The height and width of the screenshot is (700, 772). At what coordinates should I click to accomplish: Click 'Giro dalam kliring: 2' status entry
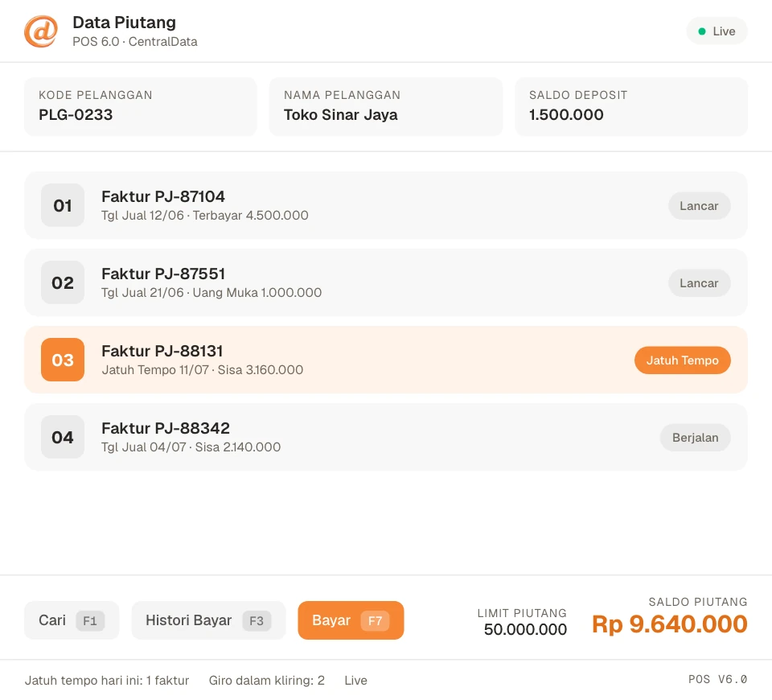(267, 681)
